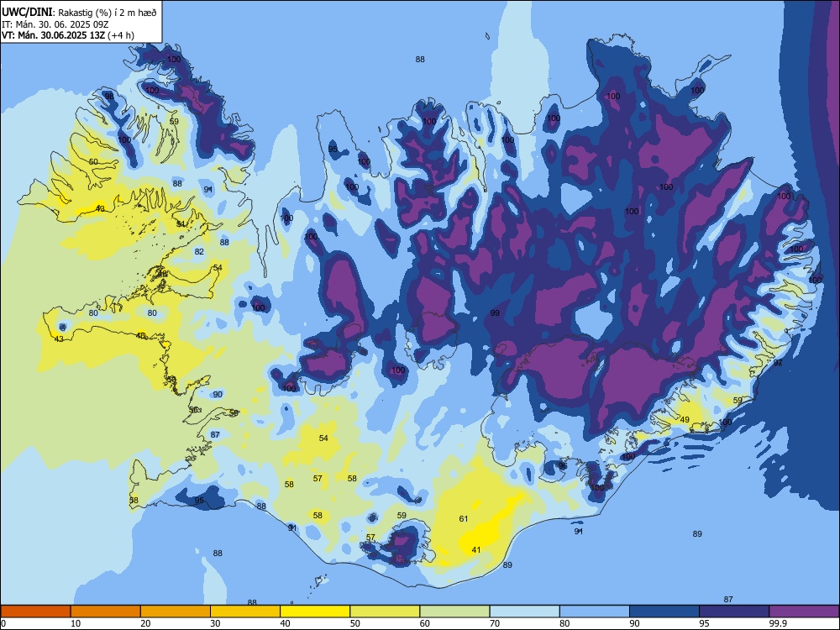Click the pale yellow 50–60 legend swatch
Screen dimensions: 840x630
coord(385,612)
